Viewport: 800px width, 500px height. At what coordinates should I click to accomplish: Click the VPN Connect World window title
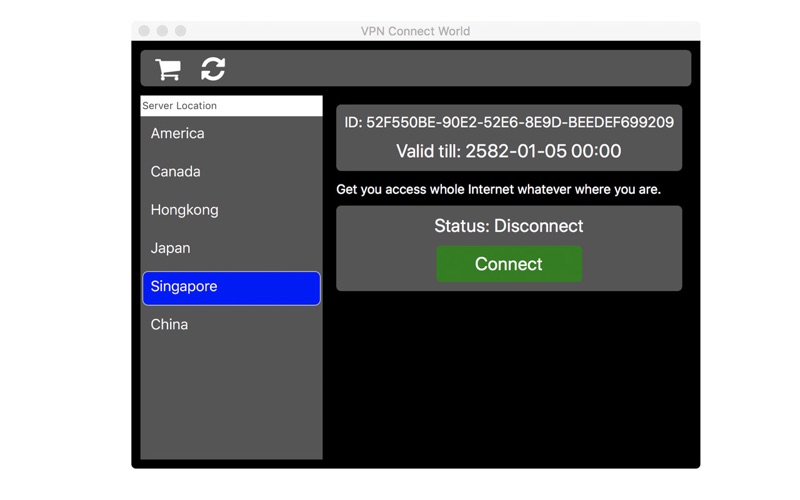click(x=415, y=31)
